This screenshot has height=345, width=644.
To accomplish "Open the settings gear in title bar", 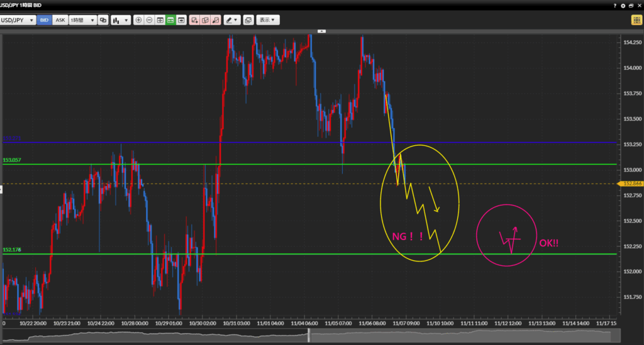I will coord(623,5).
